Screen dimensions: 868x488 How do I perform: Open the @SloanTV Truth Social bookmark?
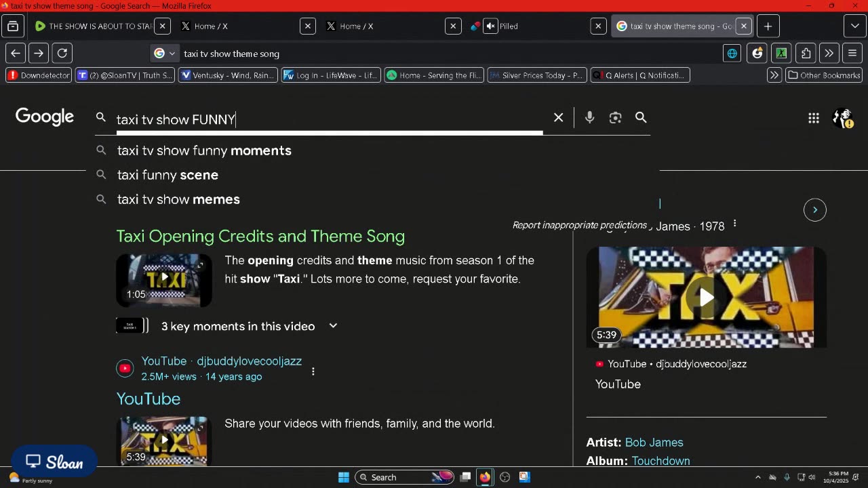point(125,75)
